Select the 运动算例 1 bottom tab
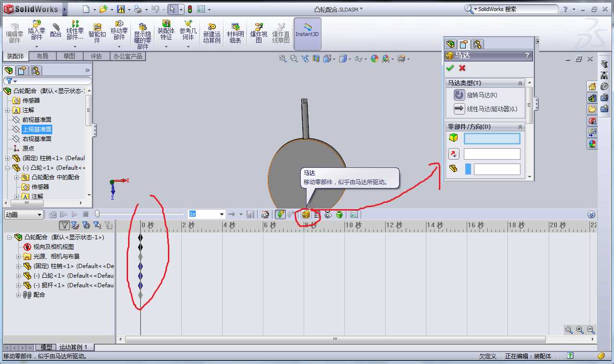The height and width of the screenshot is (364, 614). tap(73, 347)
